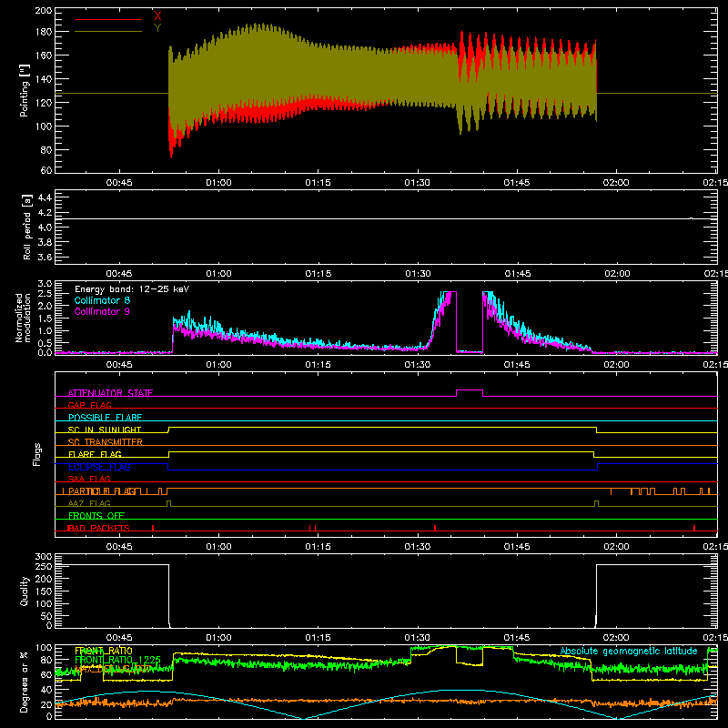Click the 60 tick on Pointing axis
The width and height of the screenshot is (728, 728).
tap(46, 170)
